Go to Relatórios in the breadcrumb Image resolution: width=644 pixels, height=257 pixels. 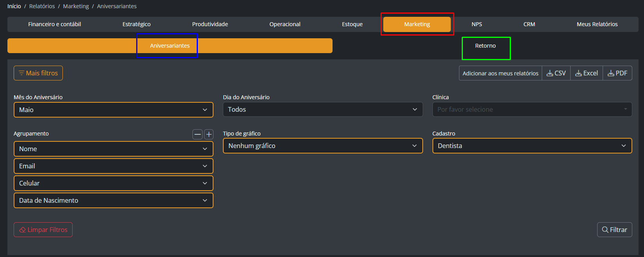(42, 6)
